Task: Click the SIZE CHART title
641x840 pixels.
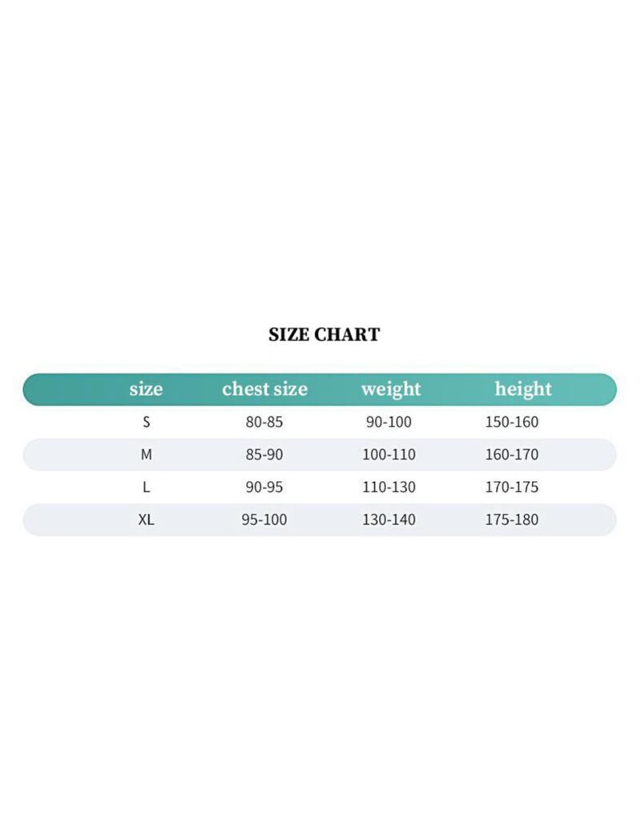Action: point(324,335)
